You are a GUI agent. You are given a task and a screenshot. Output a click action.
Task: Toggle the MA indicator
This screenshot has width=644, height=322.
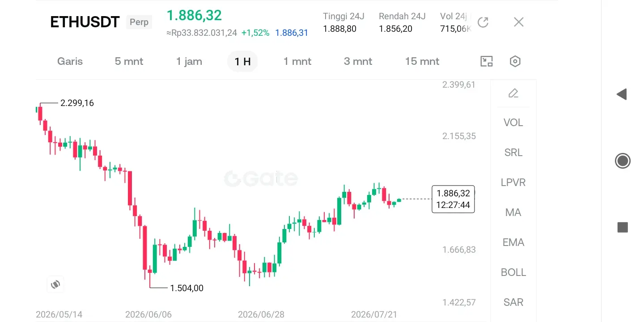coord(513,212)
